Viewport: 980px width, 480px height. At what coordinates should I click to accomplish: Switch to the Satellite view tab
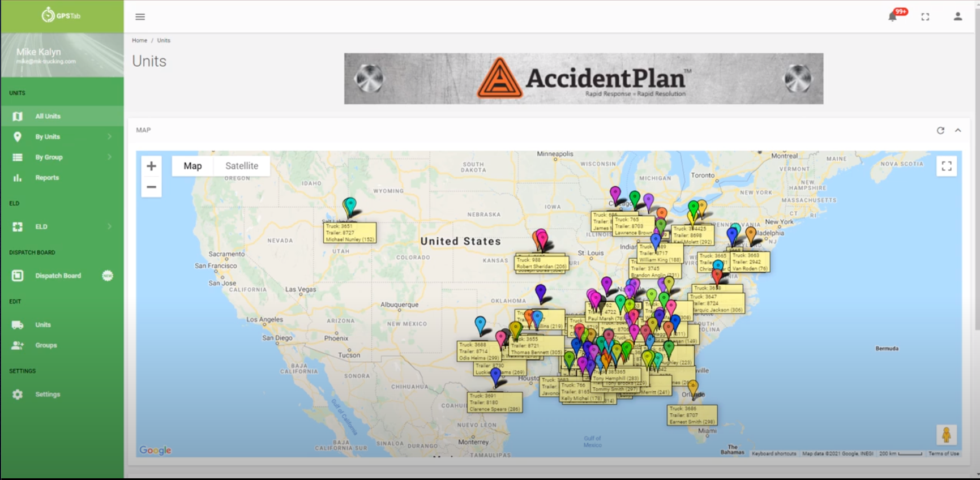[242, 166]
